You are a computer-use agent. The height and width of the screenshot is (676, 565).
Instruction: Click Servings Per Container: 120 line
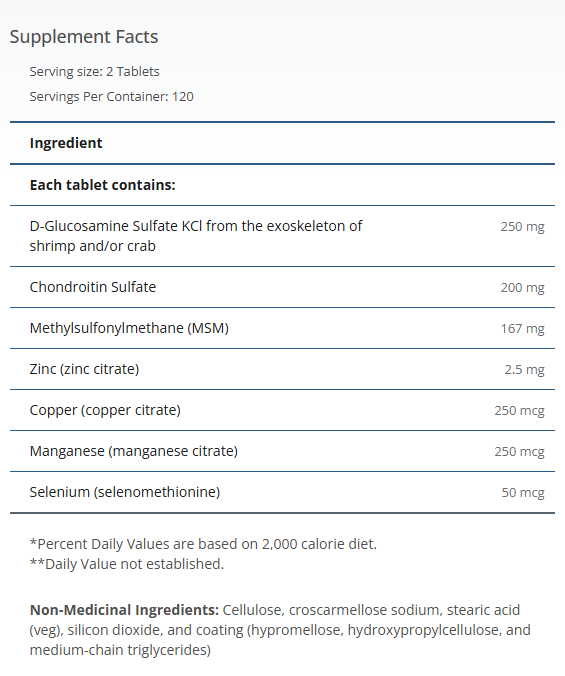(x=111, y=97)
